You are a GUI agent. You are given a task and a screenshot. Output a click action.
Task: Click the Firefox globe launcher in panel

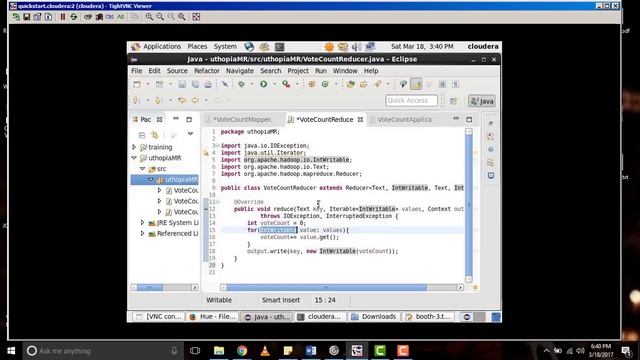click(x=249, y=47)
